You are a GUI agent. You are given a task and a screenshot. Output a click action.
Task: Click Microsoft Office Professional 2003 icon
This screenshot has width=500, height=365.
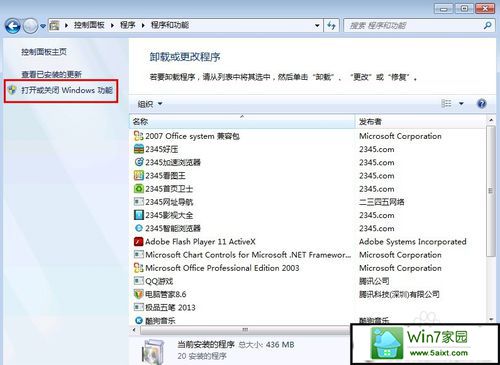pyautogui.click(x=138, y=268)
